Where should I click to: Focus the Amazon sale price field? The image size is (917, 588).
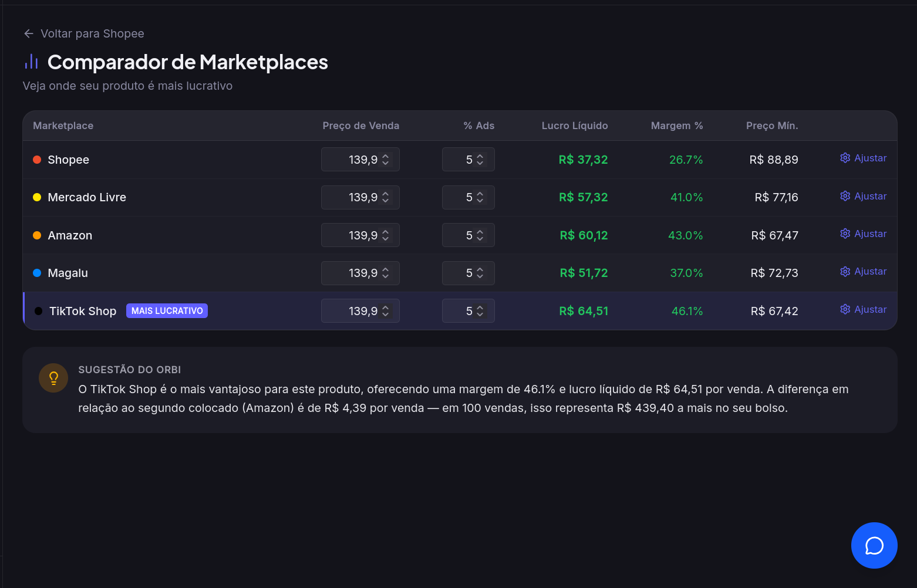(x=360, y=235)
